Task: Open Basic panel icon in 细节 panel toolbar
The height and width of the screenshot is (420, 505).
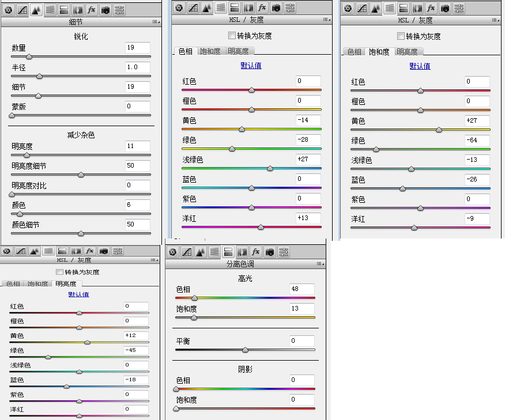Action: pos(9,10)
